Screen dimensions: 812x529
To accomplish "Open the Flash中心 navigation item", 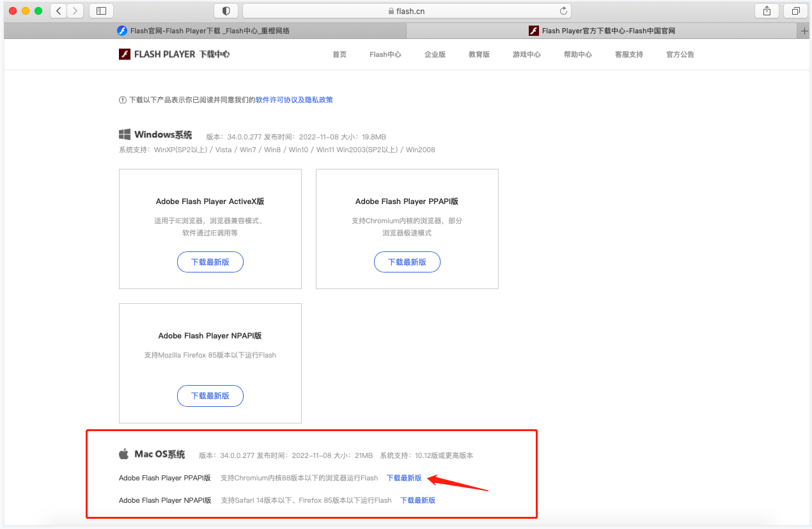I will (x=385, y=54).
